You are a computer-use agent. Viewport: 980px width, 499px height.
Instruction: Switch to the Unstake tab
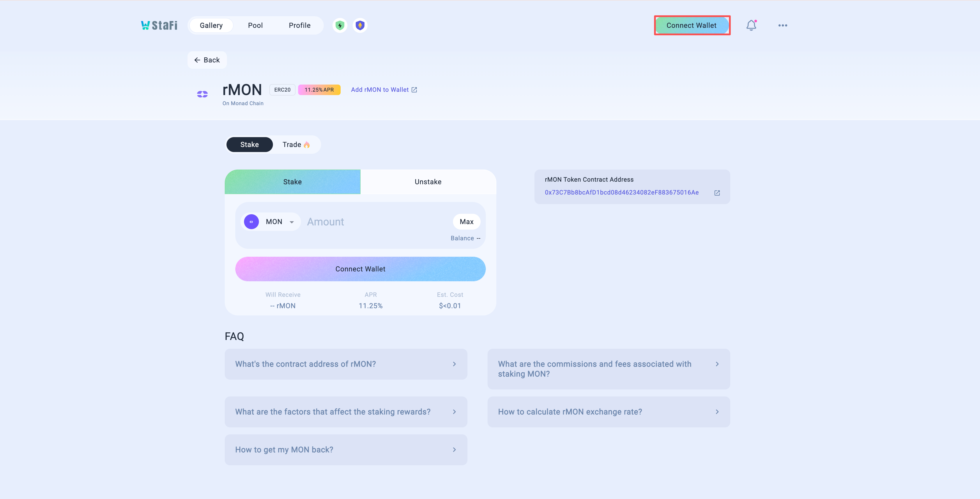tap(428, 182)
